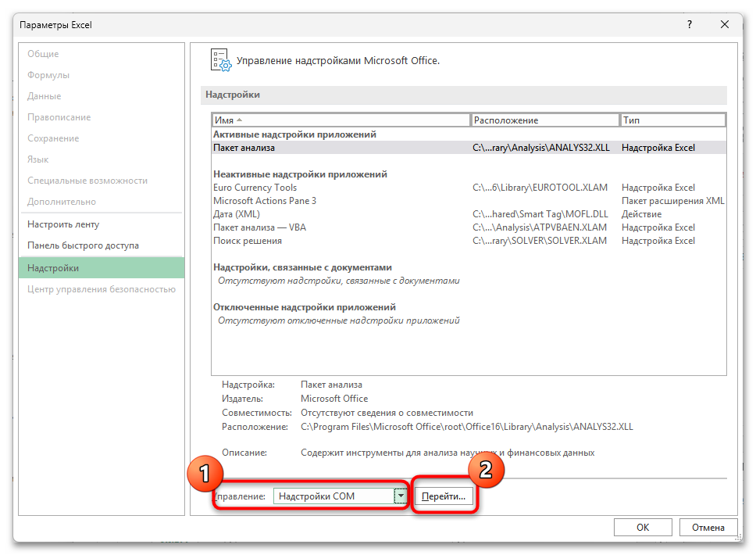Image resolution: width=756 pixels, height=555 pixels.
Task: Open Панель быстрого доступа section
Action: click(83, 245)
